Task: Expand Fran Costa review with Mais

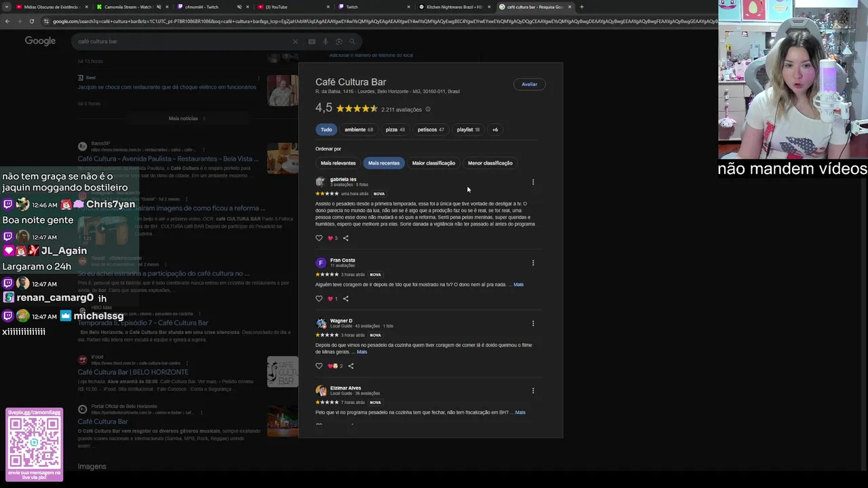Action: point(518,285)
